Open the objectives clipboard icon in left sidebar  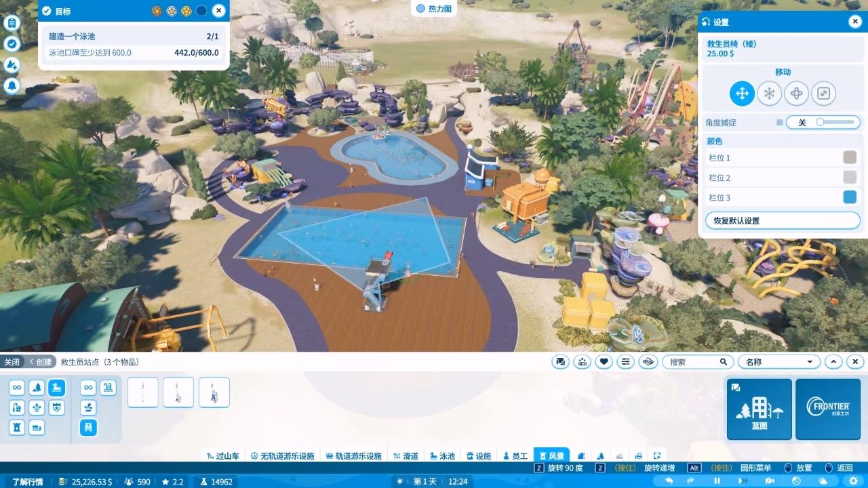pyautogui.click(x=12, y=22)
